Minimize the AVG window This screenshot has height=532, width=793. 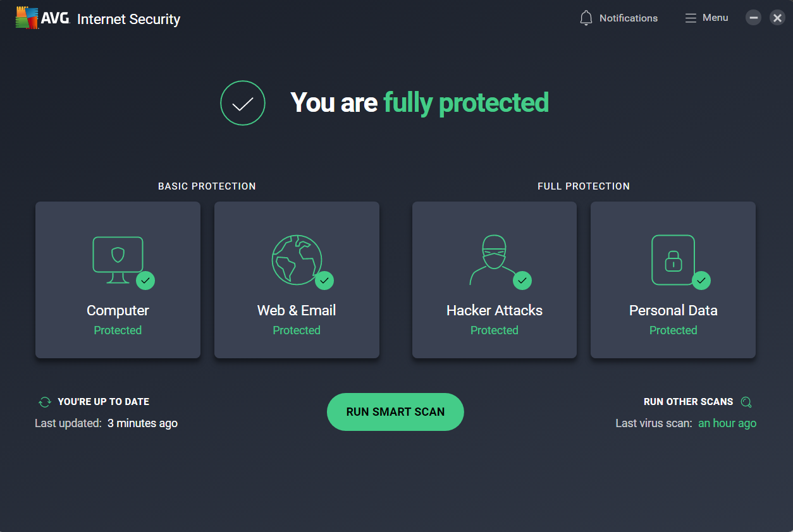pyautogui.click(x=753, y=18)
